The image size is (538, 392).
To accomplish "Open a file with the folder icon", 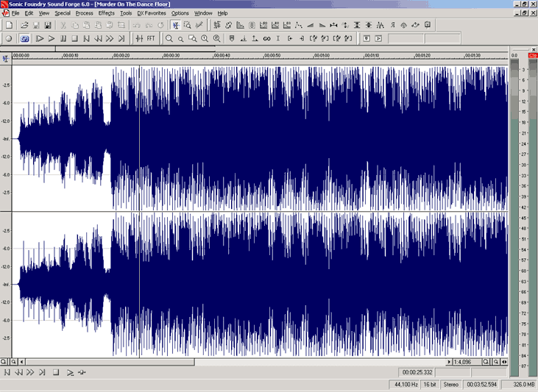I will (x=24, y=25).
